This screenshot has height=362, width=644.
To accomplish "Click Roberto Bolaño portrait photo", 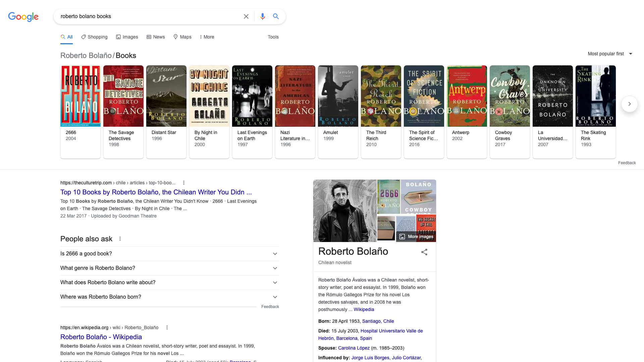I will tap(345, 211).
